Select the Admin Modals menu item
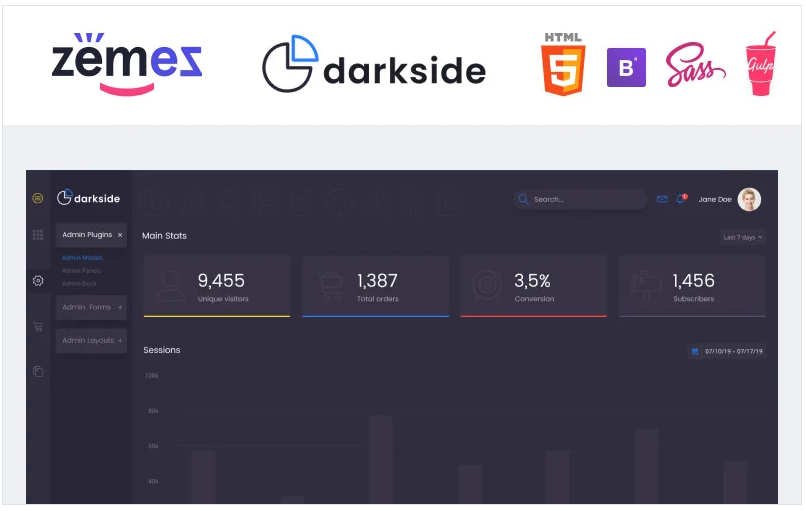The height and width of the screenshot is (511, 806). click(82, 258)
